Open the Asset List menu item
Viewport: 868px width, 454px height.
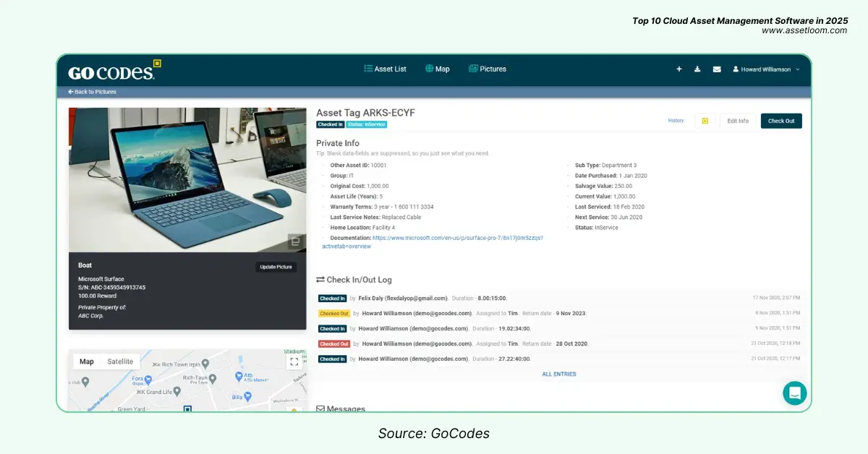pos(385,69)
